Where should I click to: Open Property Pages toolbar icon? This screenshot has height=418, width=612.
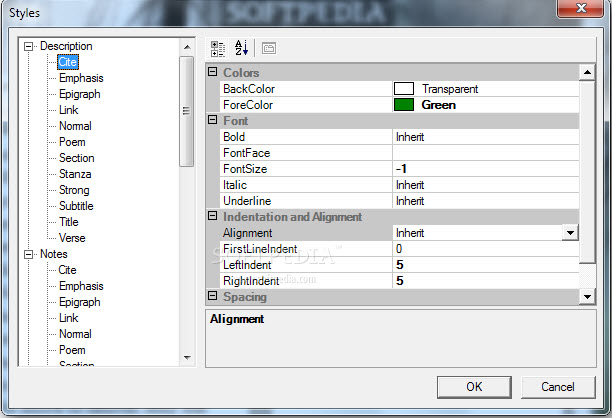coord(269,48)
